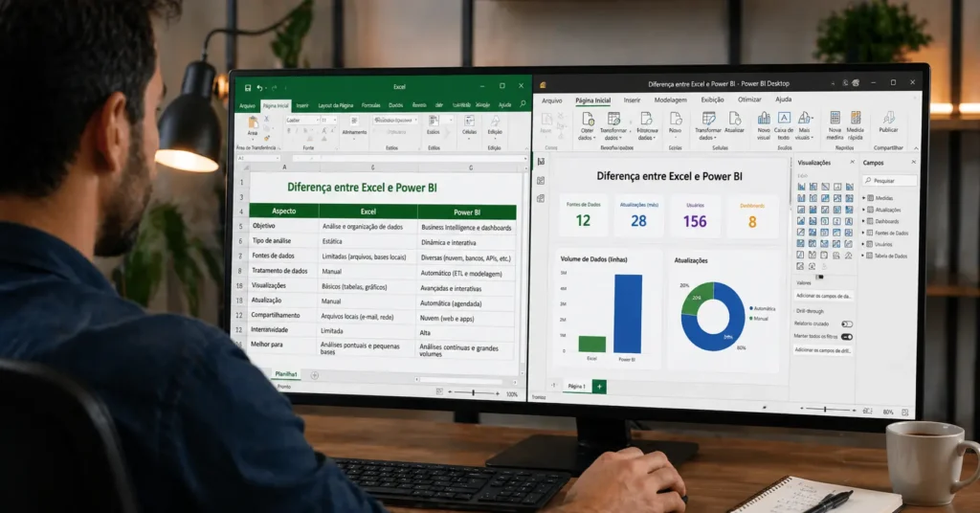Expand the Fontes de Dados table in Campos
The image size is (980, 513).
point(864,234)
